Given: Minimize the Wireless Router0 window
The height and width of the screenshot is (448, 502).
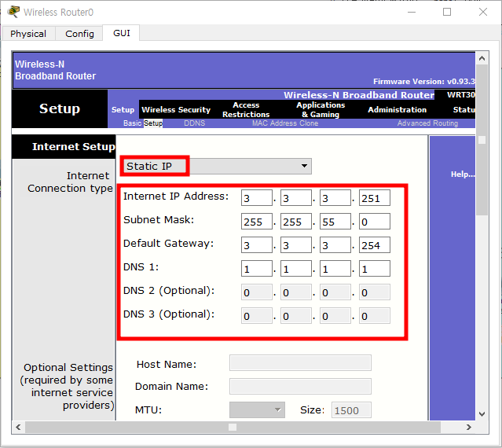Looking at the screenshot, I should (x=412, y=12).
